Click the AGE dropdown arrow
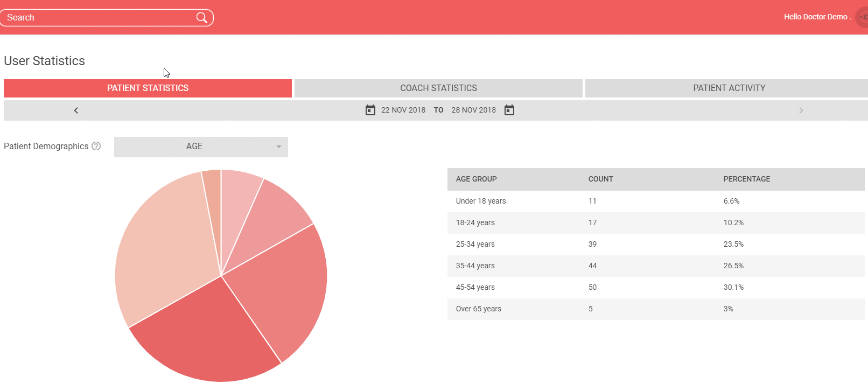Viewport: 868px width, 390px height. [x=279, y=147]
